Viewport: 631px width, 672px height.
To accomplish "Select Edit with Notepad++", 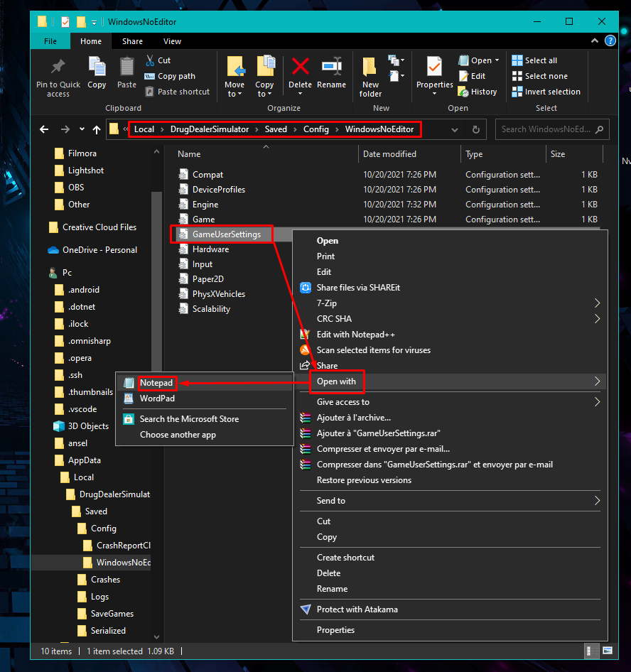I will click(x=355, y=335).
